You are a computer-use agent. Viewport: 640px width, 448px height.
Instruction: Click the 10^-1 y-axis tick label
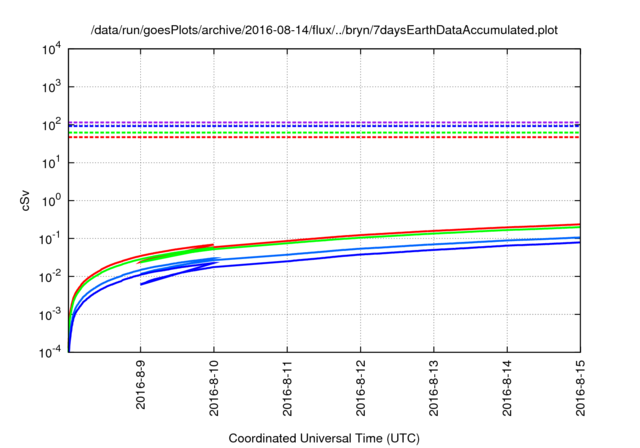pyautogui.click(x=50, y=239)
